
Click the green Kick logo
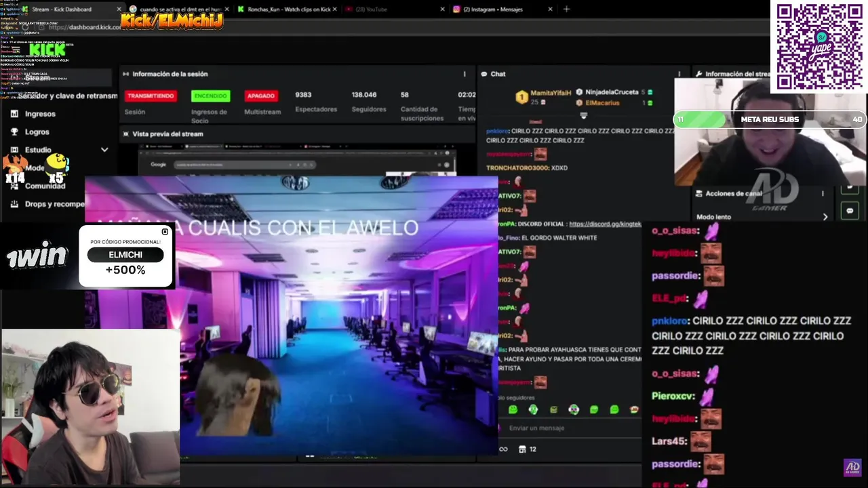click(47, 49)
